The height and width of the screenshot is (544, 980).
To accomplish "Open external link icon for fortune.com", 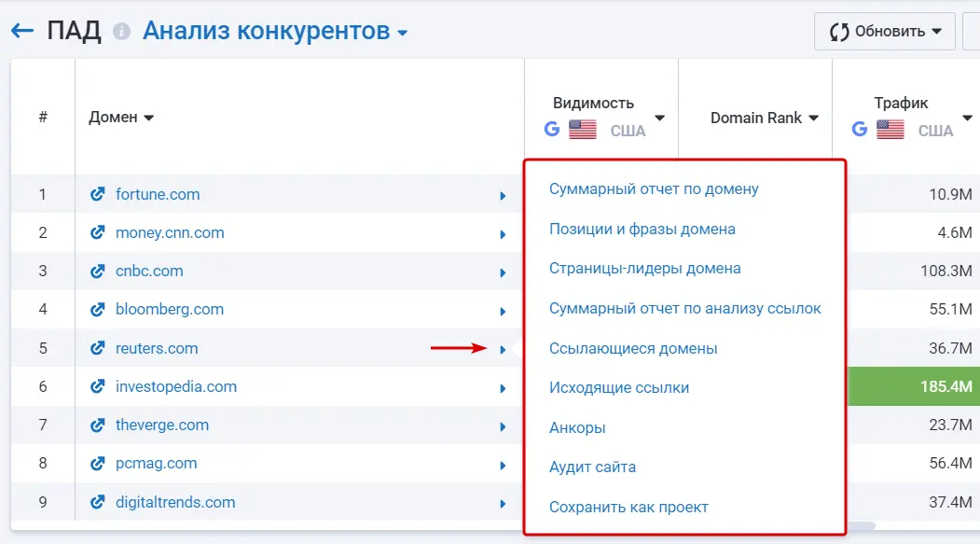I will [x=98, y=194].
